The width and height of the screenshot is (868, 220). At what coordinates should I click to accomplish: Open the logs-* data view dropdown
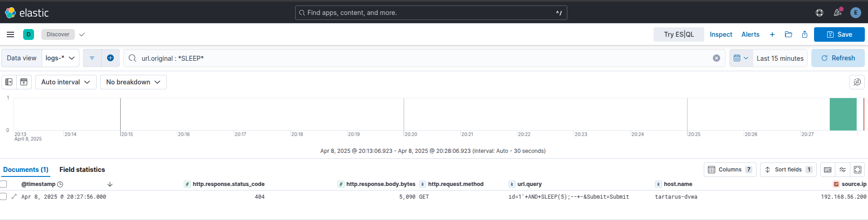[60, 58]
